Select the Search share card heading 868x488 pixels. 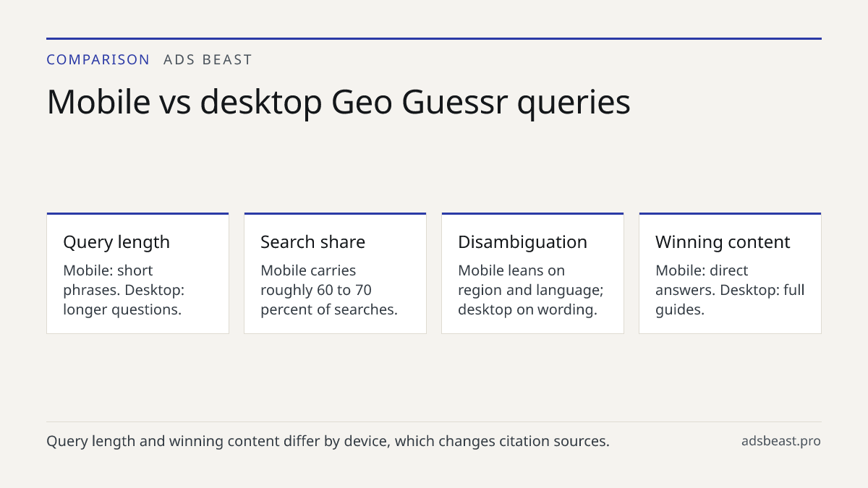pos(312,242)
